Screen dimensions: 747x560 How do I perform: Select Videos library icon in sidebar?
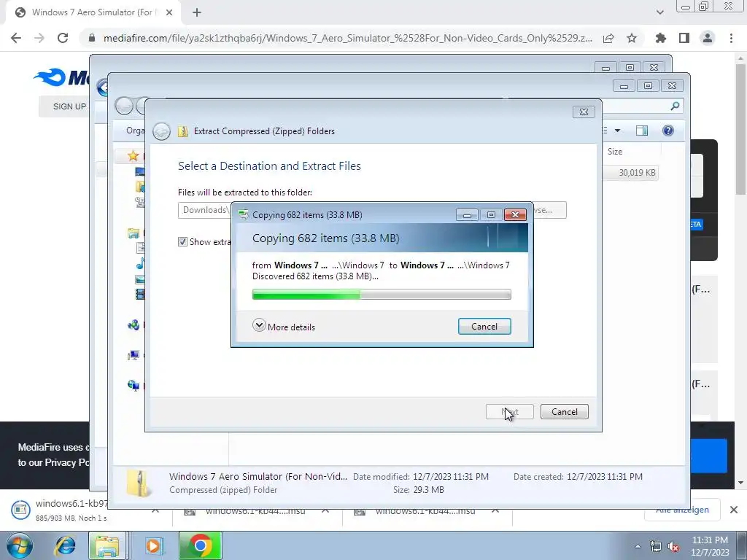click(x=140, y=295)
